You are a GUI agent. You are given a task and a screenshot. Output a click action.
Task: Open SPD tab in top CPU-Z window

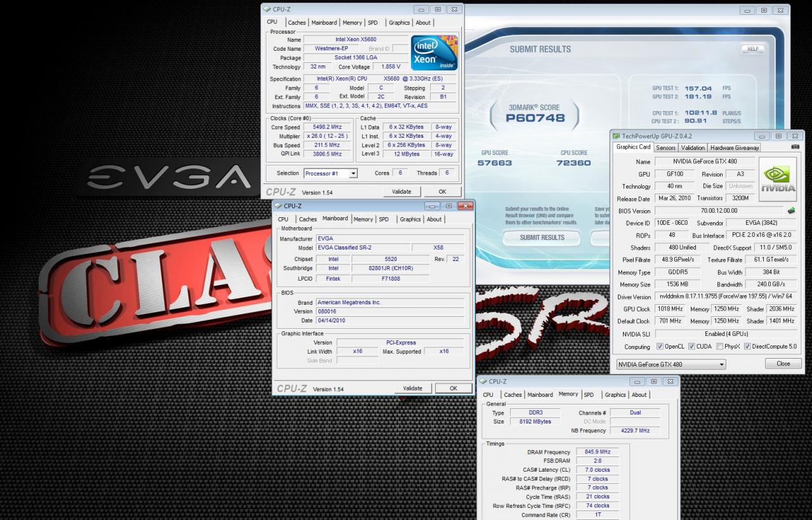click(373, 23)
